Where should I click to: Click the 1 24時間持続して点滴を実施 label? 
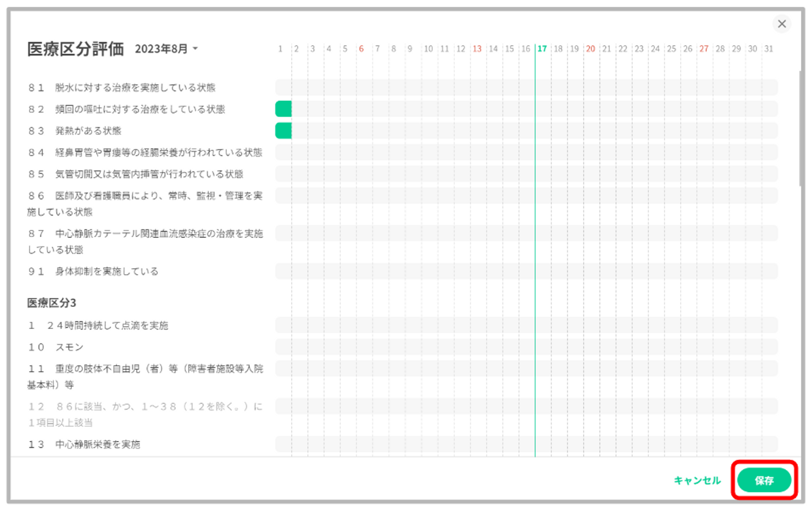point(98,325)
